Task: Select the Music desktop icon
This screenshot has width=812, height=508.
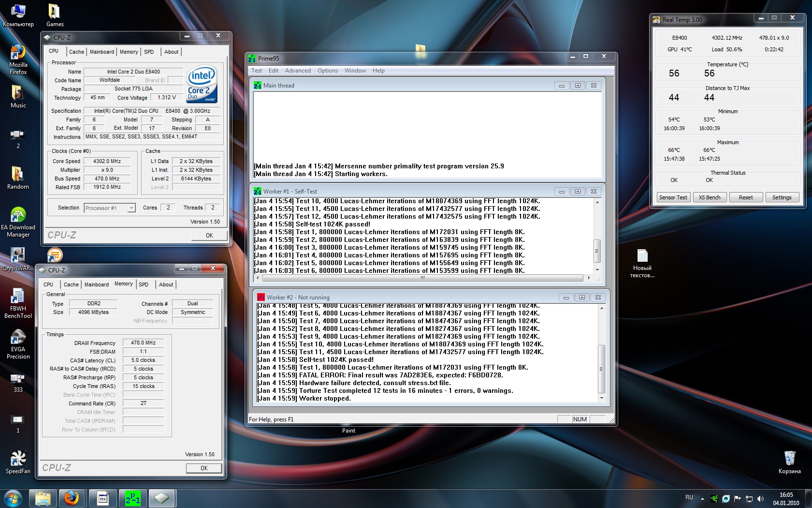Action: pos(18,96)
